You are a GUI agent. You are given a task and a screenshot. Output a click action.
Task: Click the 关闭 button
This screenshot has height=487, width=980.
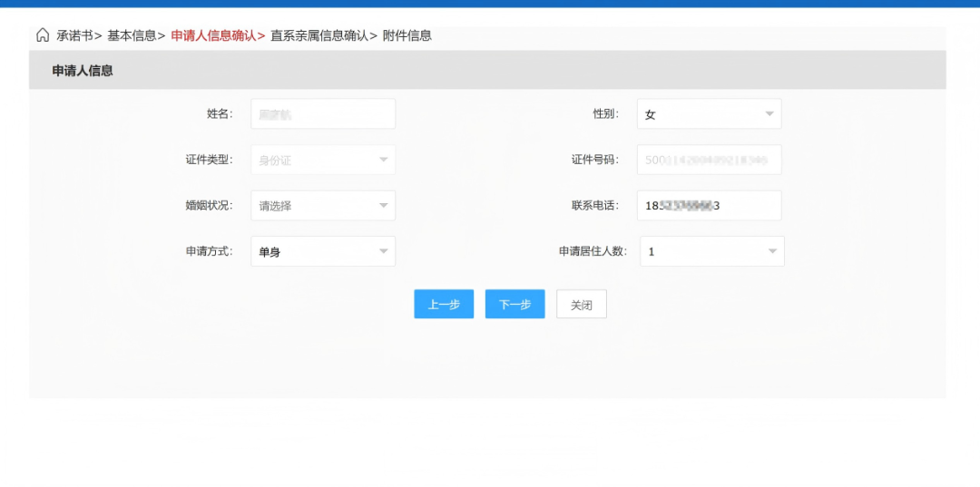click(582, 304)
